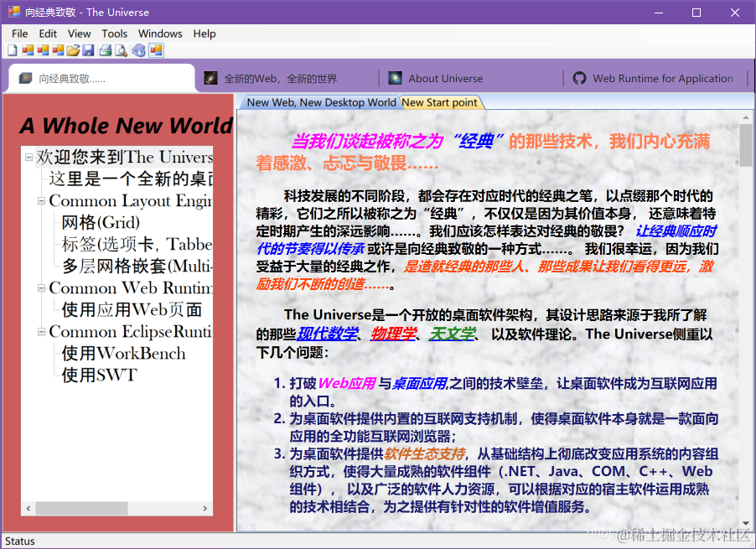Select tree item 使用SWT

click(x=100, y=375)
